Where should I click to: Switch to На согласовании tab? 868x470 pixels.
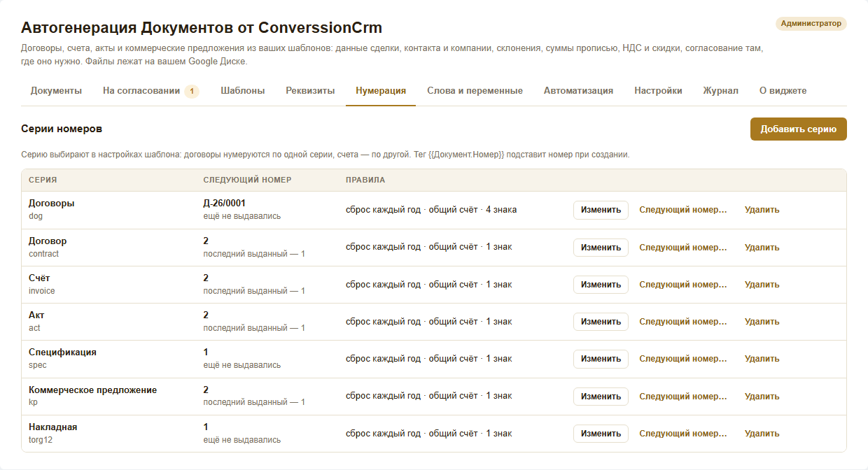(151, 91)
